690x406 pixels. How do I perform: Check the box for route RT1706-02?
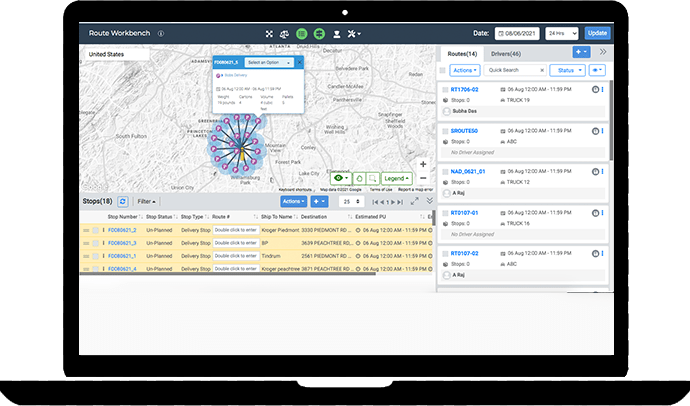pyautogui.click(x=444, y=89)
